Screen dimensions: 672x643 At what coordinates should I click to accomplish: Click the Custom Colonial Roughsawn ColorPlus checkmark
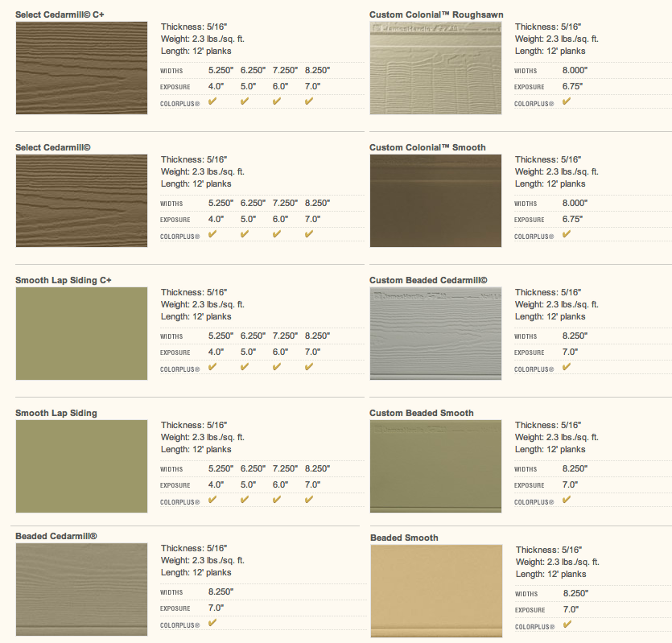[567, 101]
